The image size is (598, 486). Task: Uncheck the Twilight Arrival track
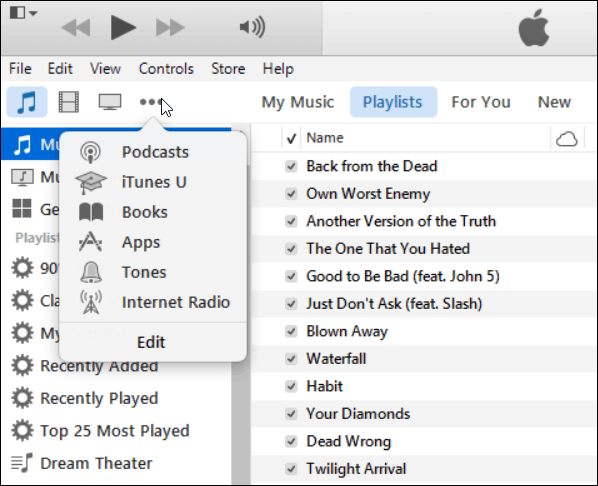tap(291, 468)
